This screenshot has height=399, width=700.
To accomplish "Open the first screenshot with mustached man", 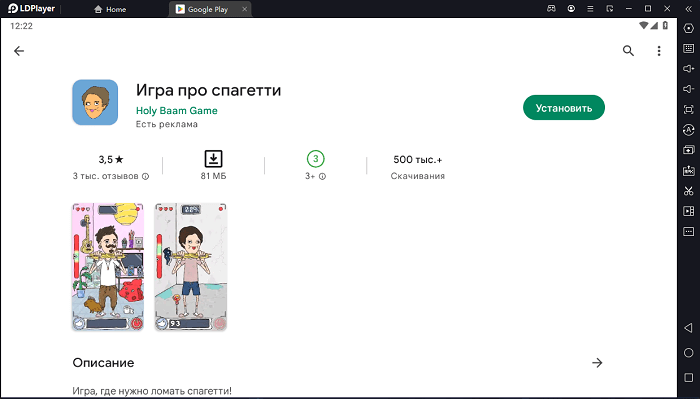I will [108, 267].
